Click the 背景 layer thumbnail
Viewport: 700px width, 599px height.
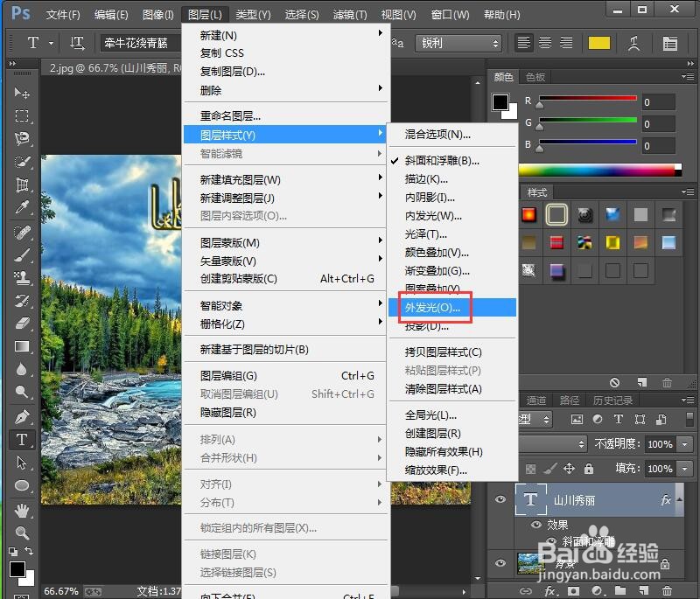pos(529,564)
